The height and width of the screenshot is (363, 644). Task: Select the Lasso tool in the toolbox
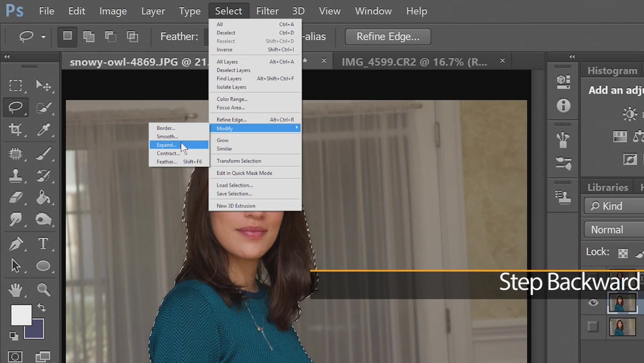pos(16,107)
